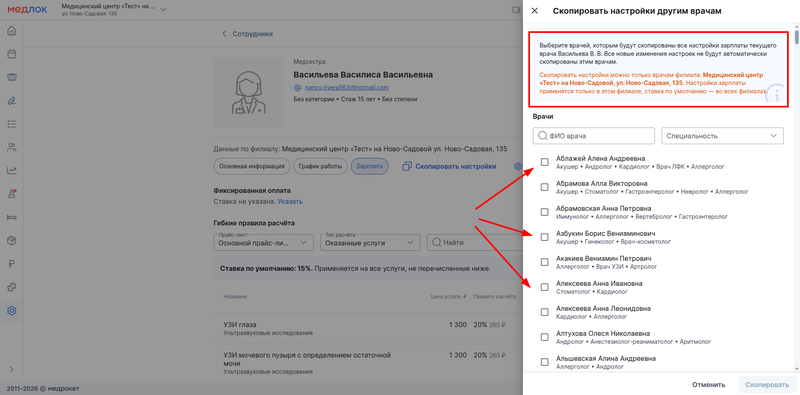Check the box for Альшевская Алина Андреевна

tap(545, 362)
